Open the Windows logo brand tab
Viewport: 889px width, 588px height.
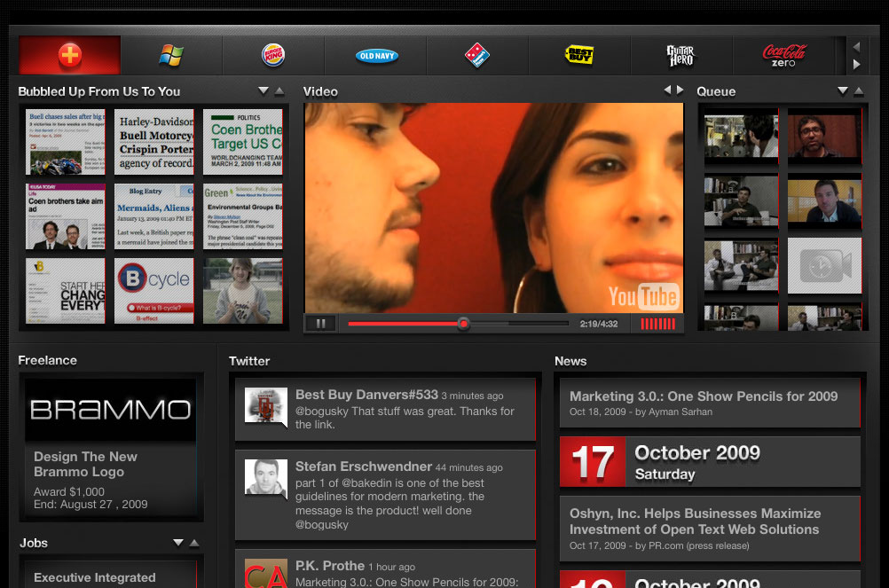[171, 56]
